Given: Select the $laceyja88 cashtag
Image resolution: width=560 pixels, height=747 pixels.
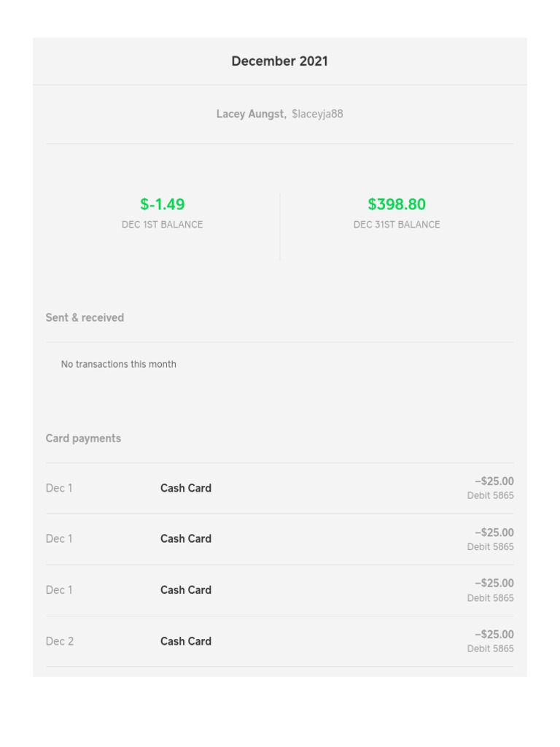Looking at the screenshot, I should point(317,114).
